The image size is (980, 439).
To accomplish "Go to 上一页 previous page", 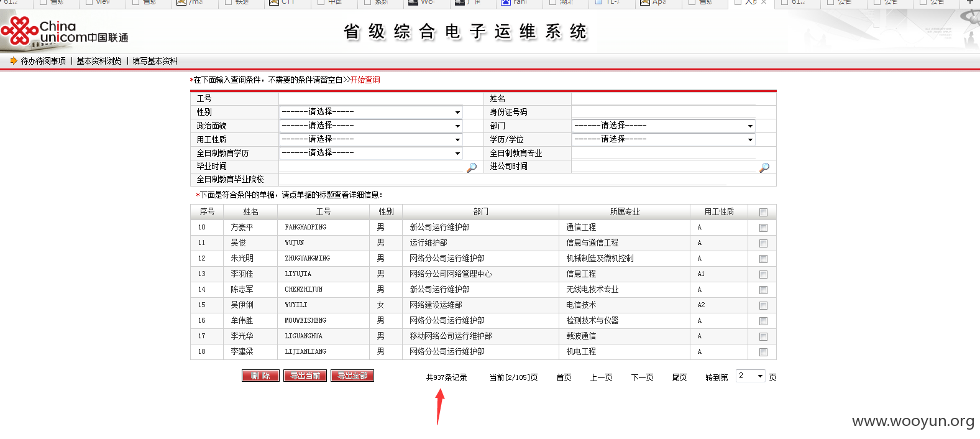I will 601,377.
